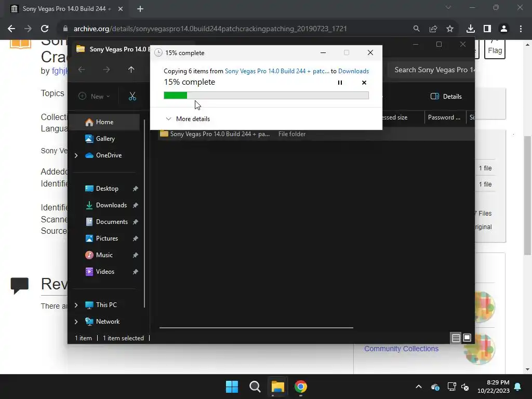Cancel the copy with the small X
The width and height of the screenshot is (532, 399).
tap(364, 83)
